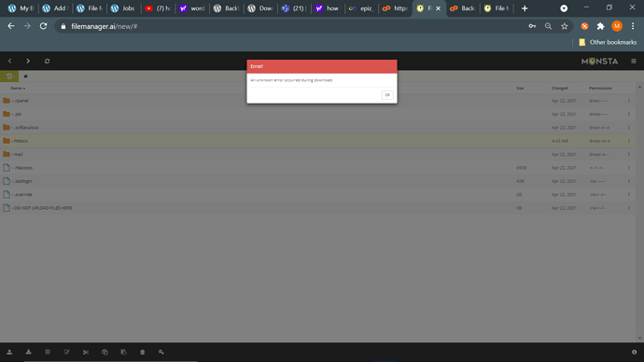Switch to the My B WordPress tab
644x362 pixels.
point(21,8)
